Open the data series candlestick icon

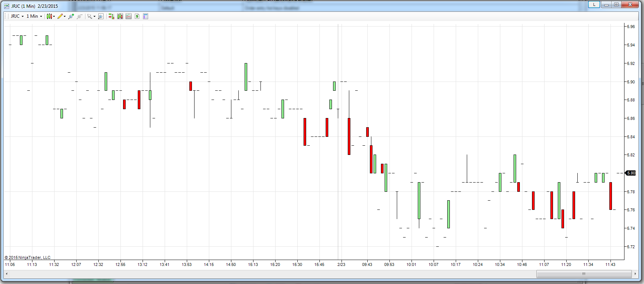click(120, 16)
